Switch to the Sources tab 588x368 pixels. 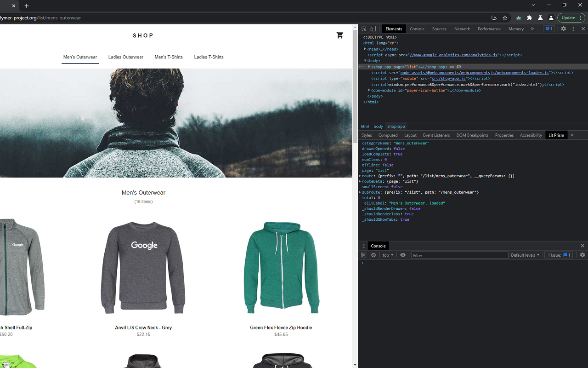coord(439,29)
